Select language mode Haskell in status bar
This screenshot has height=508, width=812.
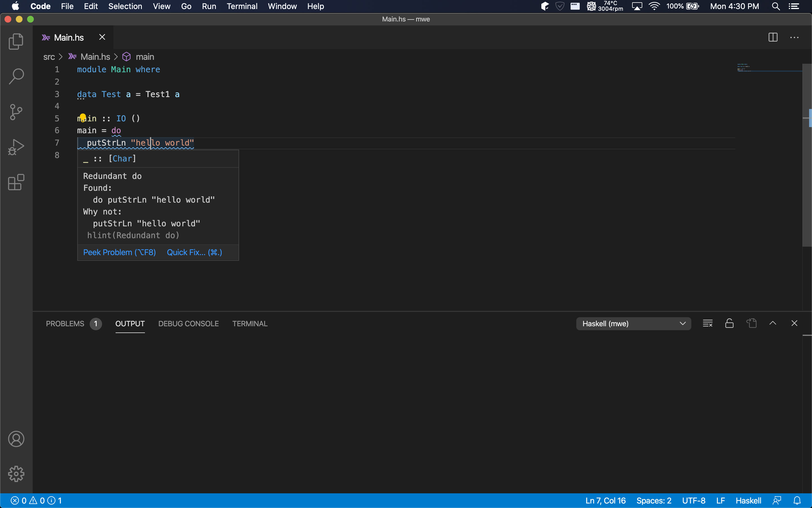point(748,501)
